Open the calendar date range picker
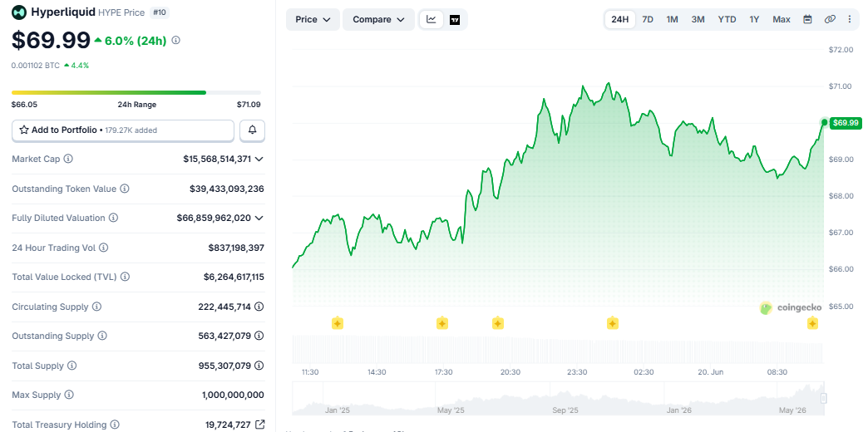 tap(807, 19)
